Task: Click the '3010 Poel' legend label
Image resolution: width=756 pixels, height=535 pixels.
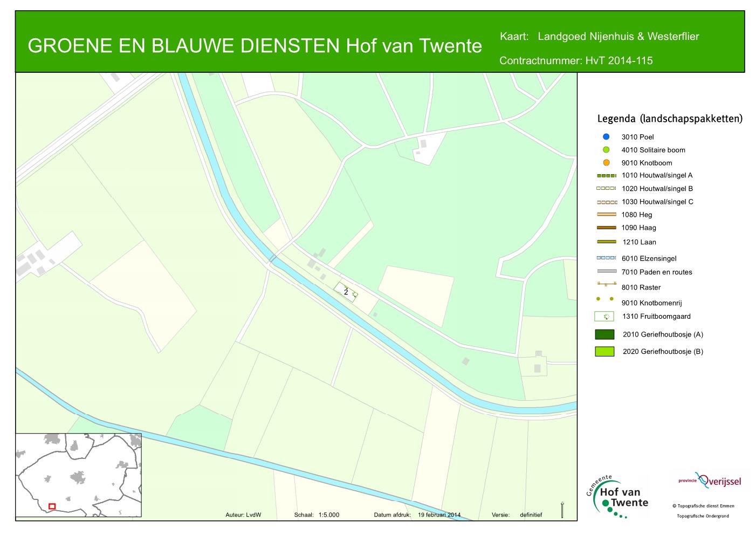Action: tap(637, 137)
